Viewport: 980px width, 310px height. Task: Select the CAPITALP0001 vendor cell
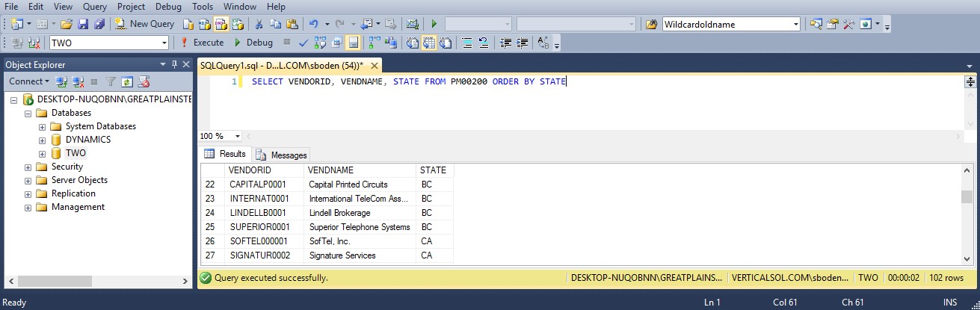(265, 185)
